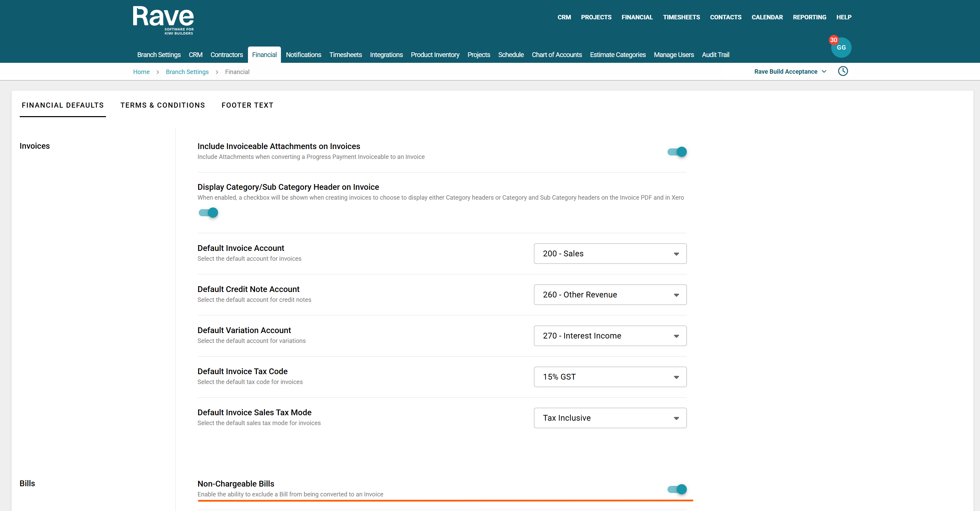Switch to Terms & Conditions tab
The image size is (980, 511).
point(162,105)
